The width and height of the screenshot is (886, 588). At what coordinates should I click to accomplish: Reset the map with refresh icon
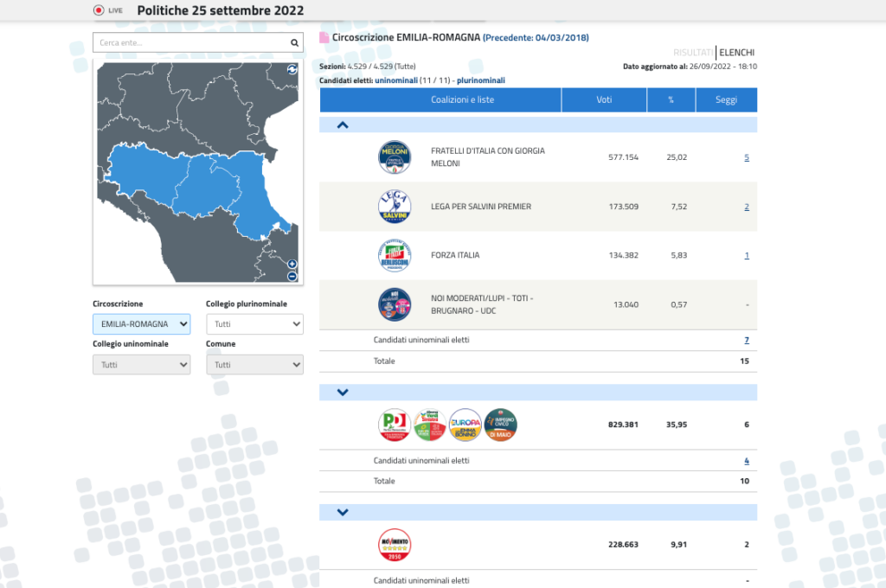[292, 69]
